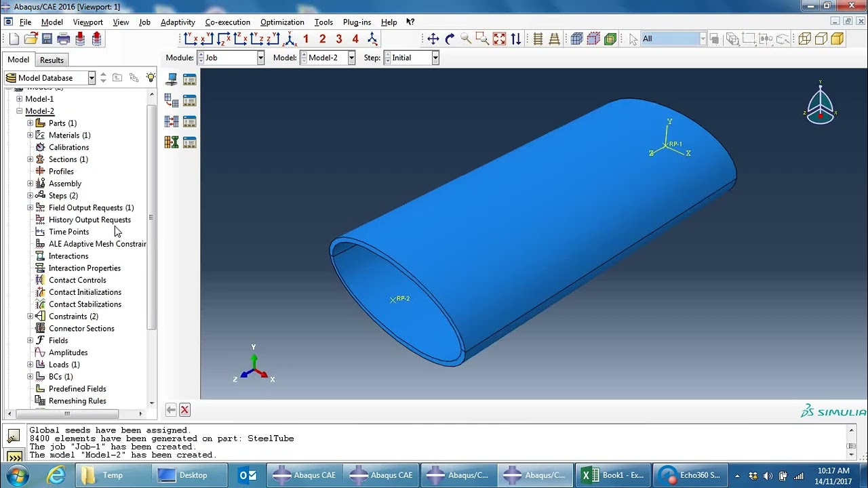Switch to the Model tab
This screenshot has width=868, height=488.
tap(18, 60)
